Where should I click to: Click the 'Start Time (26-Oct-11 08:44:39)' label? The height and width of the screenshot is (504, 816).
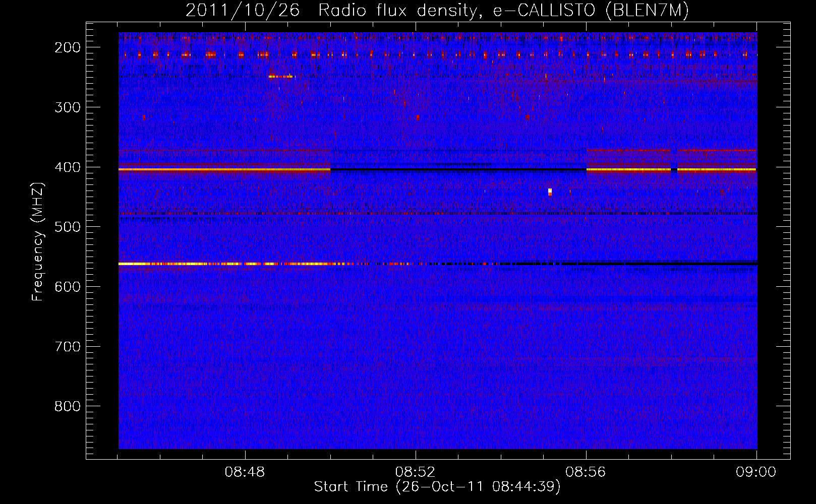pos(437,487)
